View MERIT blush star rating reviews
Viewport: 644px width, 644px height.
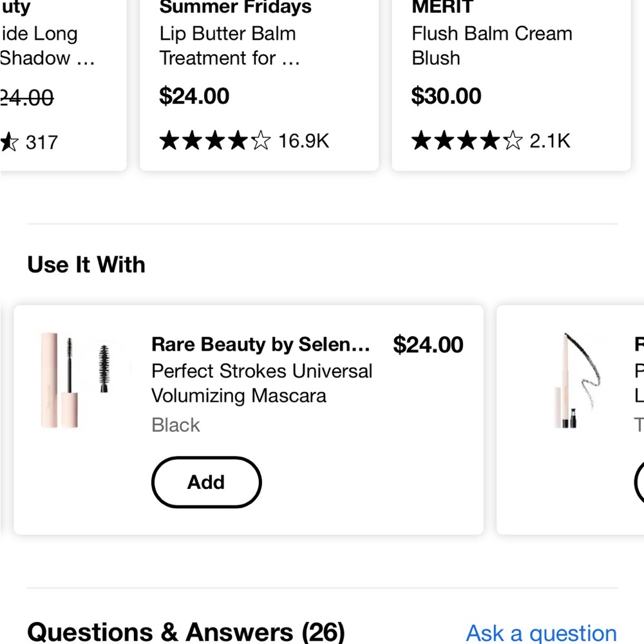point(468,141)
